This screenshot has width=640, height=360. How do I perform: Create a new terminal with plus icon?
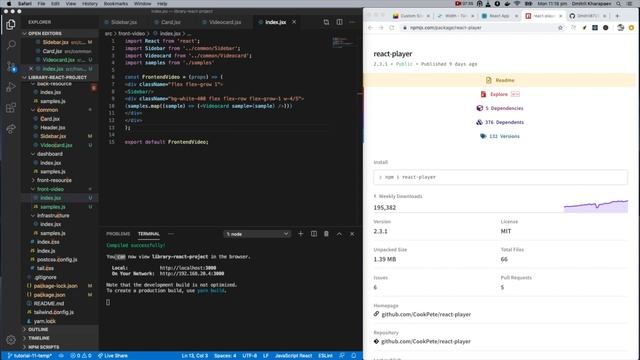point(300,234)
